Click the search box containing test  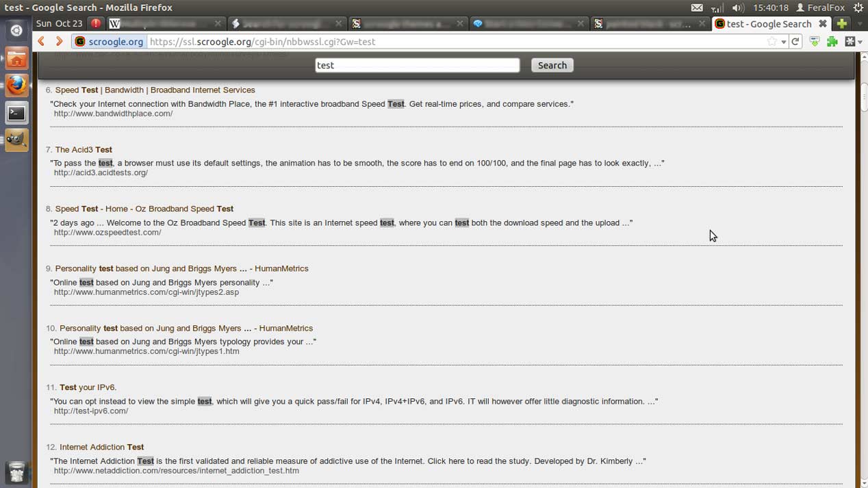pyautogui.click(x=418, y=65)
